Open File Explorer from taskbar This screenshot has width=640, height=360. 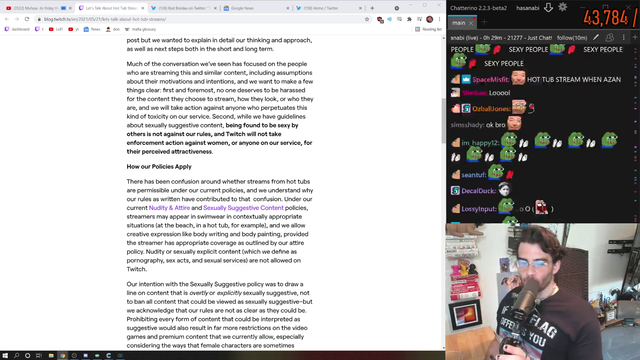51,356
